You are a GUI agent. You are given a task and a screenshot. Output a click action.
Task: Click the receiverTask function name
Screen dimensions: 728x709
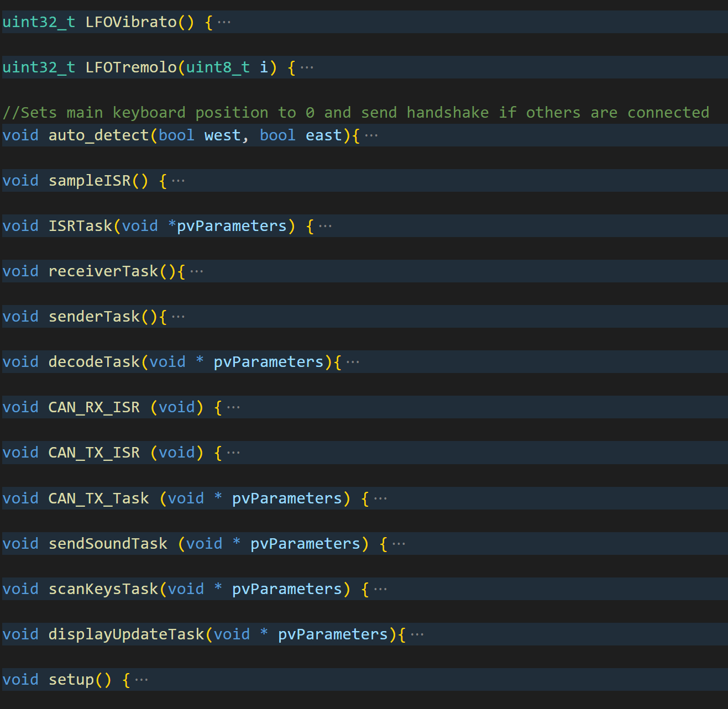pyautogui.click(x=103, y=271)
